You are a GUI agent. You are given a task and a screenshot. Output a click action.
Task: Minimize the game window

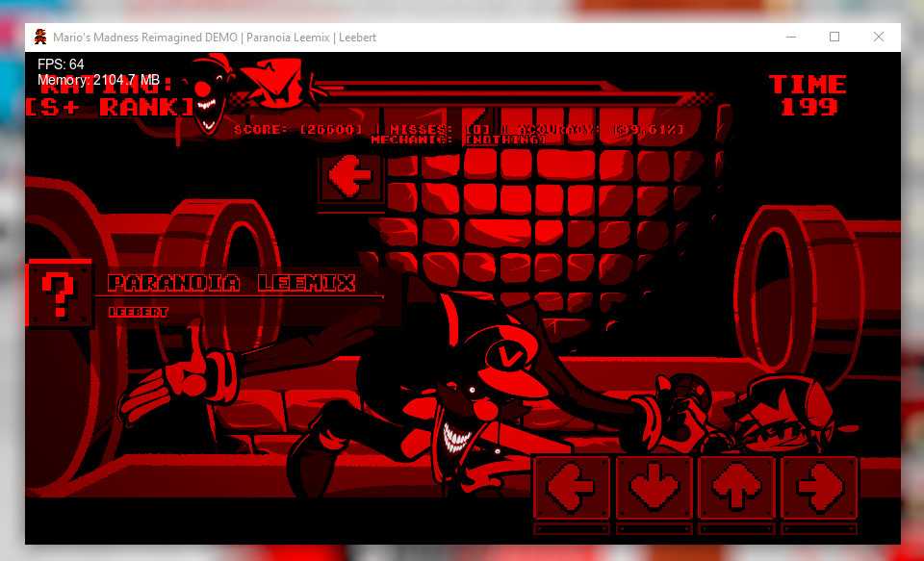791,38
